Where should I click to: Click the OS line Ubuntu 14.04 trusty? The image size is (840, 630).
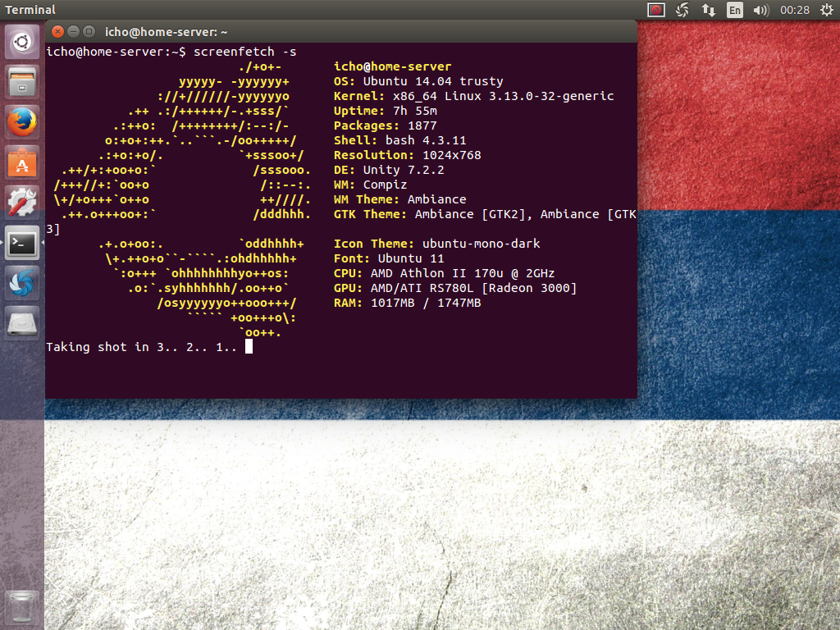pyautogui.click(x=418, y=81)
